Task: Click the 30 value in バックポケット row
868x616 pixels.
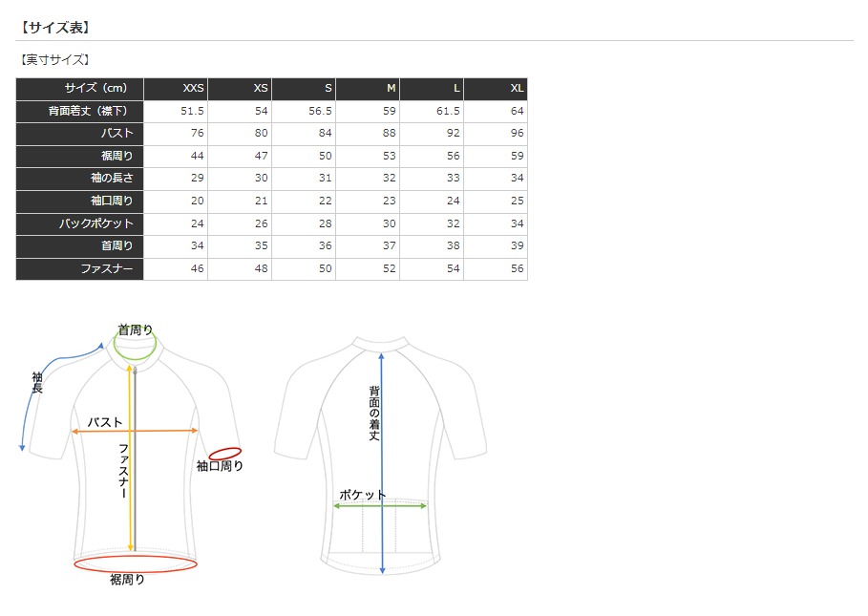Action: click(x=390, y=223)
